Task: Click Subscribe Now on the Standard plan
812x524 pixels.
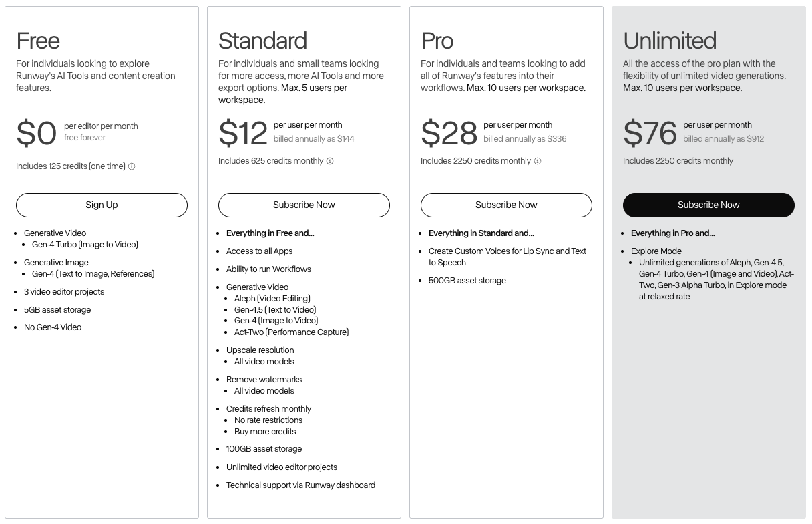Action: (304, 205)
